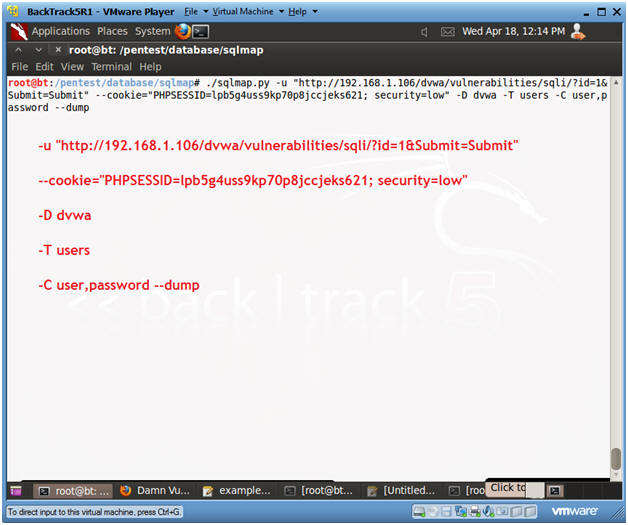This screenshot has height=525, width=628.
Task: Open terminal File menu
Action: click(20, 67)
